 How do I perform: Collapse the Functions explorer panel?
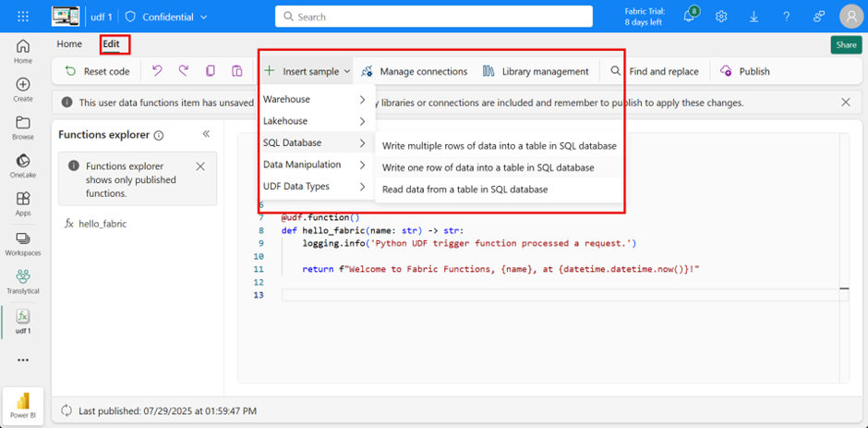point(207,134)
